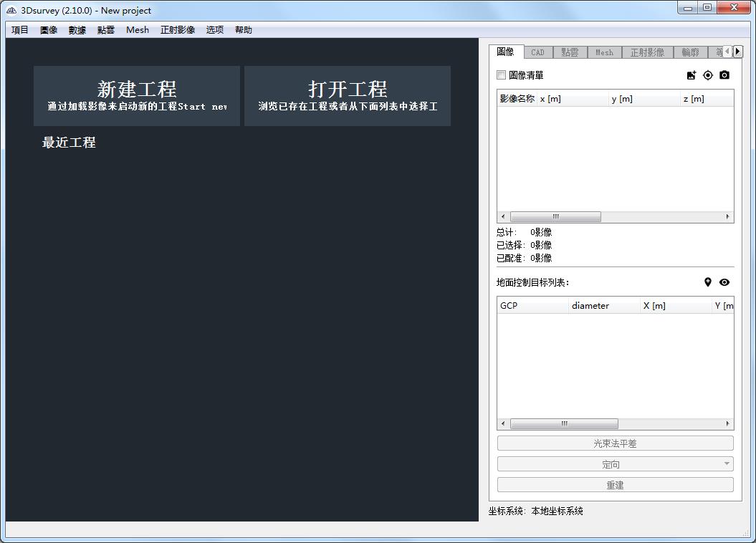Click the camera icon above the image list

point(724,75)
